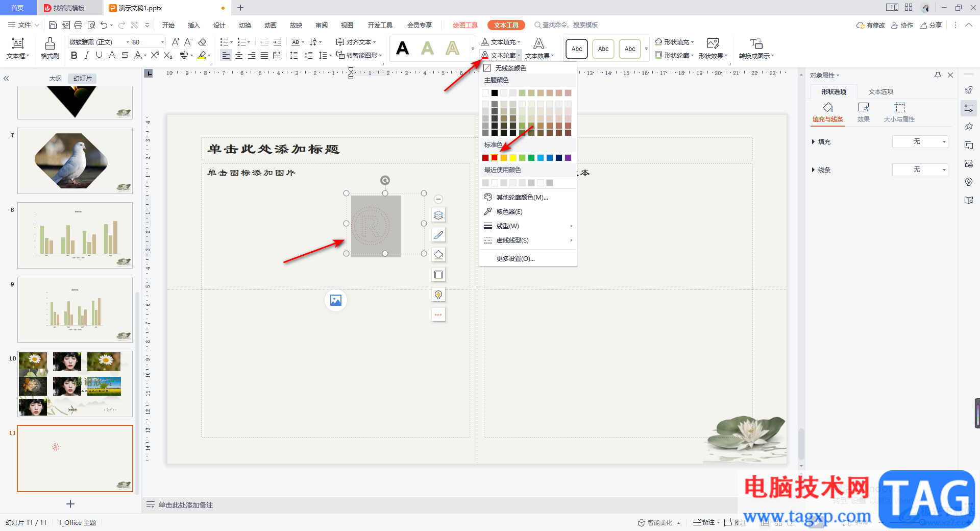This screenshot has width=980, height=531.
Task: Click the layers icon beside selected shape
Action: coord(438,215)
